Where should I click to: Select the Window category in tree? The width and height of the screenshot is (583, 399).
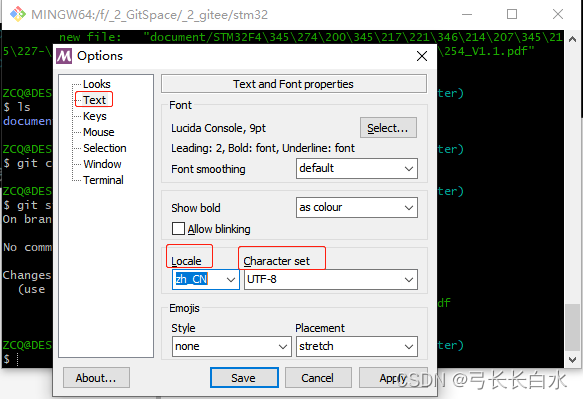pos(102,164)
